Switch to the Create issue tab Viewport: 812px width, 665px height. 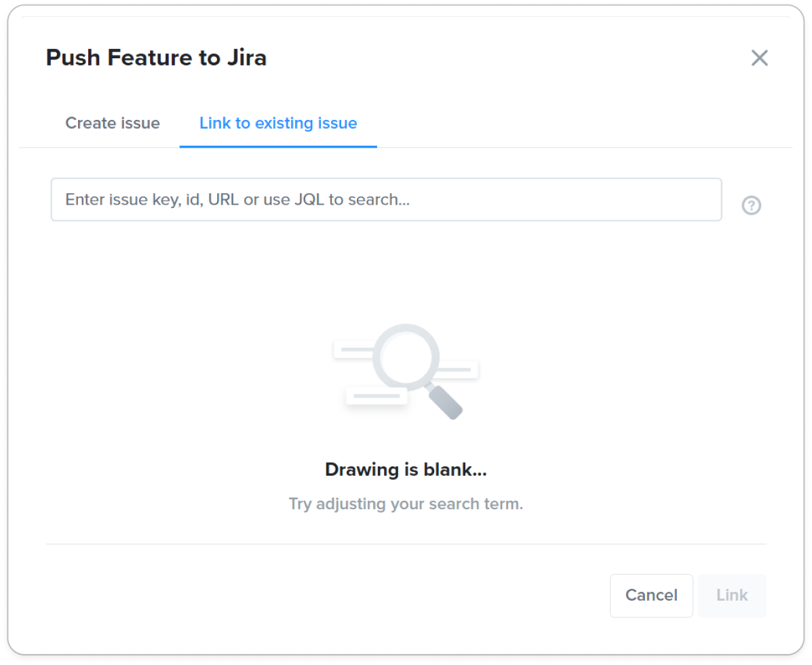coord(113,123)
